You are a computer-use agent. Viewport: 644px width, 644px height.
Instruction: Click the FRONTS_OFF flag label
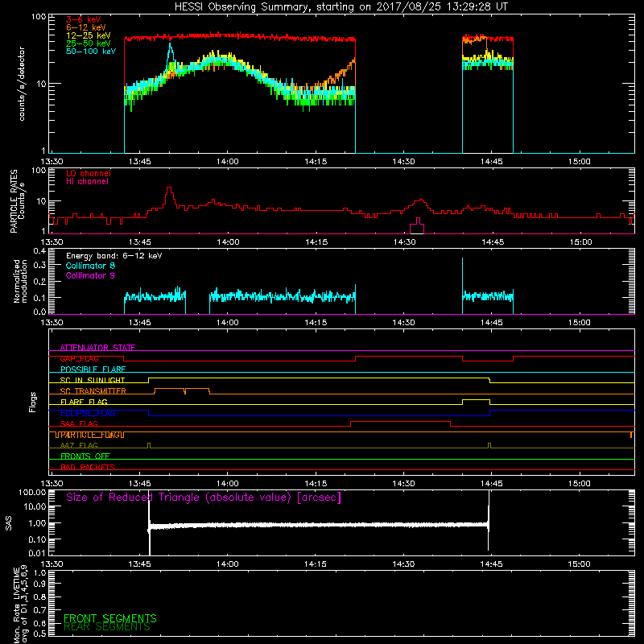(x=85, y=456)
